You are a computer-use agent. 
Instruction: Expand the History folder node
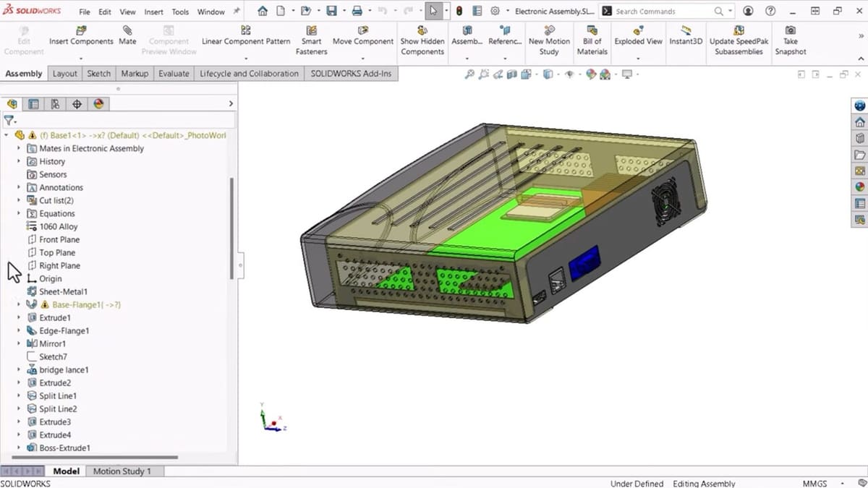point(19,161)
